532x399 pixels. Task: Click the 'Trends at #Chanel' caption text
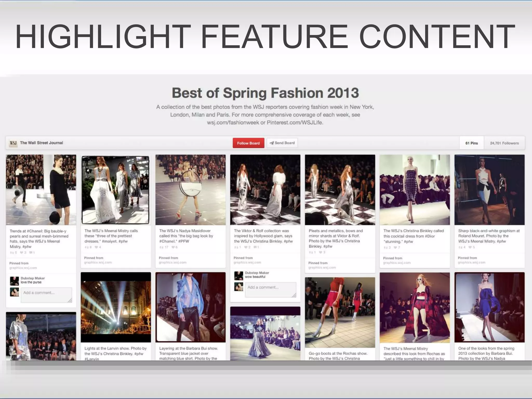click(39, 239)
